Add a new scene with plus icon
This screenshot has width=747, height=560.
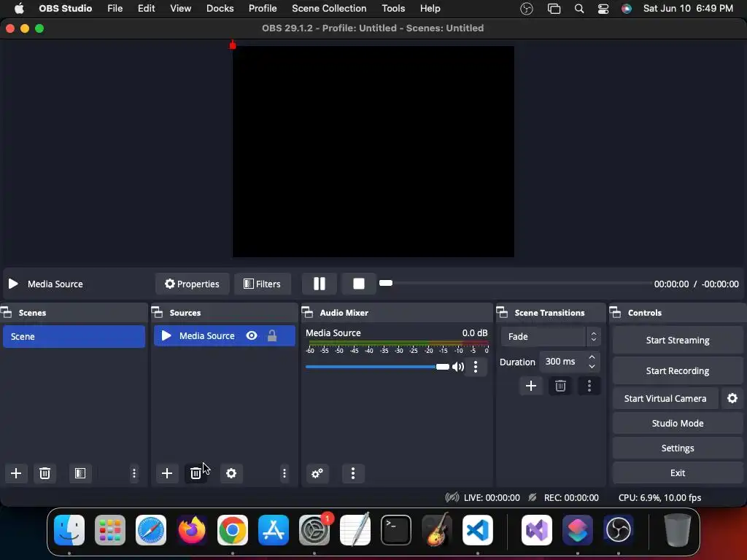pyautogui.click(x=16, y=472)
